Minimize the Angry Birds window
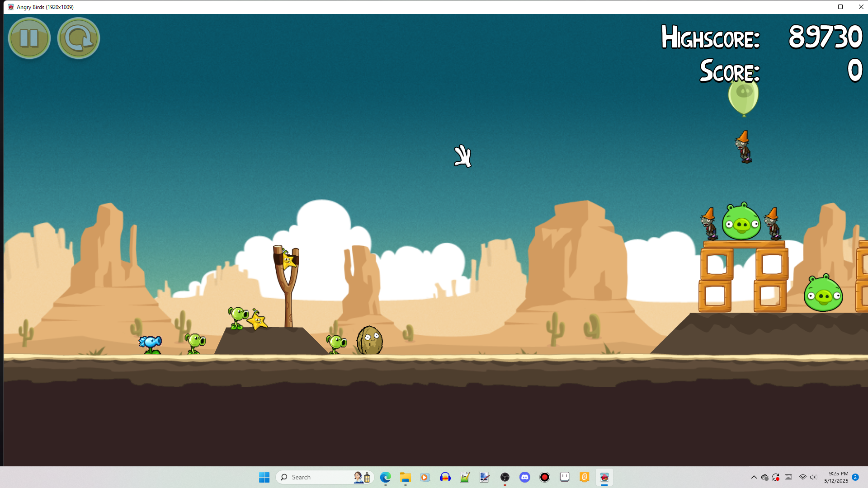This screenshot has width=868, height=488. 820,7
